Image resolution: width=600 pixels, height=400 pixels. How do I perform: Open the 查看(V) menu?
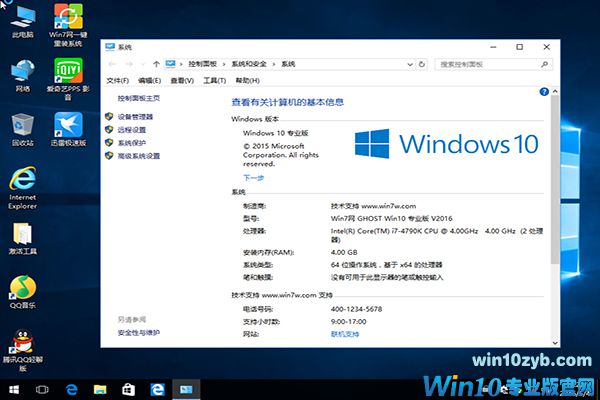tap(182, 80)
